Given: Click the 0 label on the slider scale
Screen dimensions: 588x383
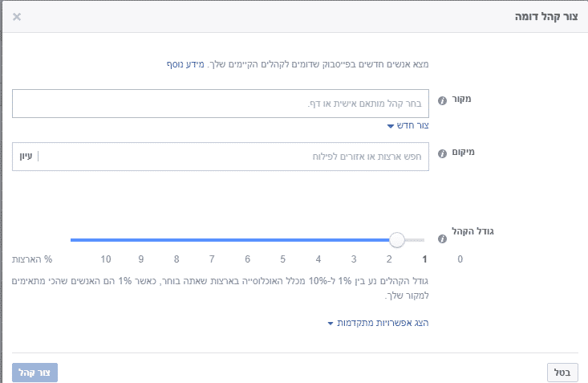Looking at the screenshot, I should 460,259.
